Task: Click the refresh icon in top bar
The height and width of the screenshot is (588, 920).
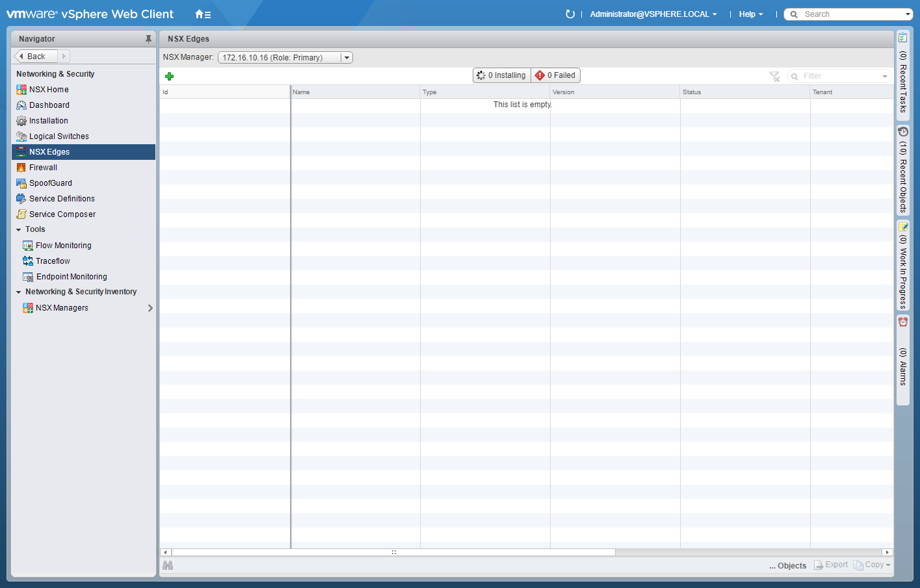Action: [x=570, y=14]
